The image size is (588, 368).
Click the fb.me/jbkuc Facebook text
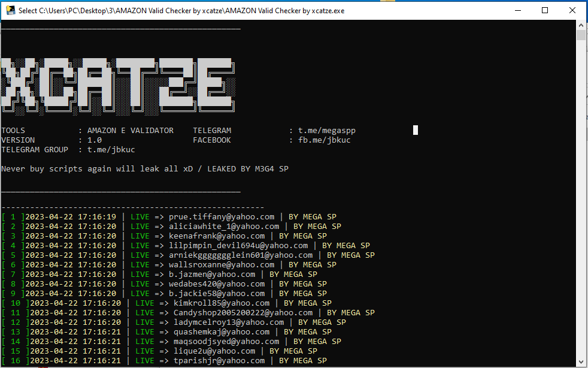[x=325, y=140]
